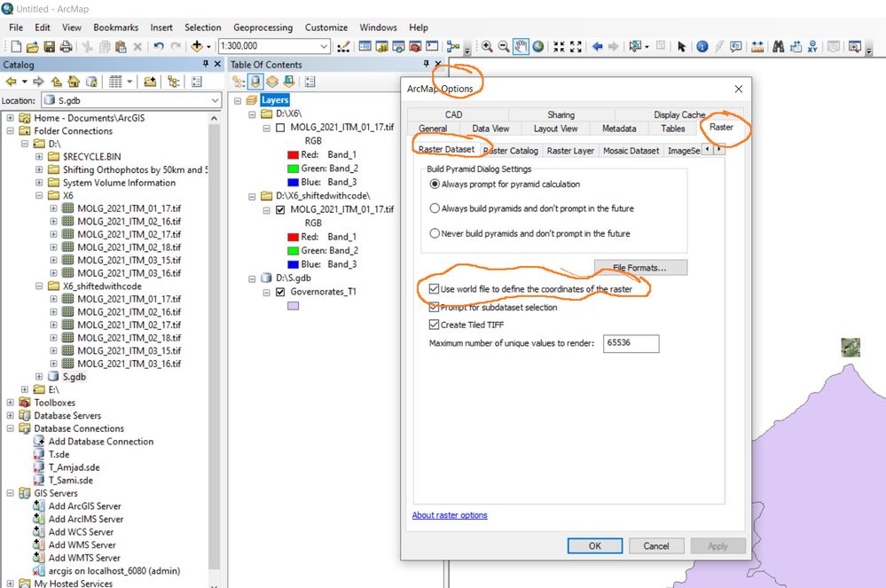Open the About raster options link
The width and height of the screenshot is (886, 588).
click(x=450, y=515)
